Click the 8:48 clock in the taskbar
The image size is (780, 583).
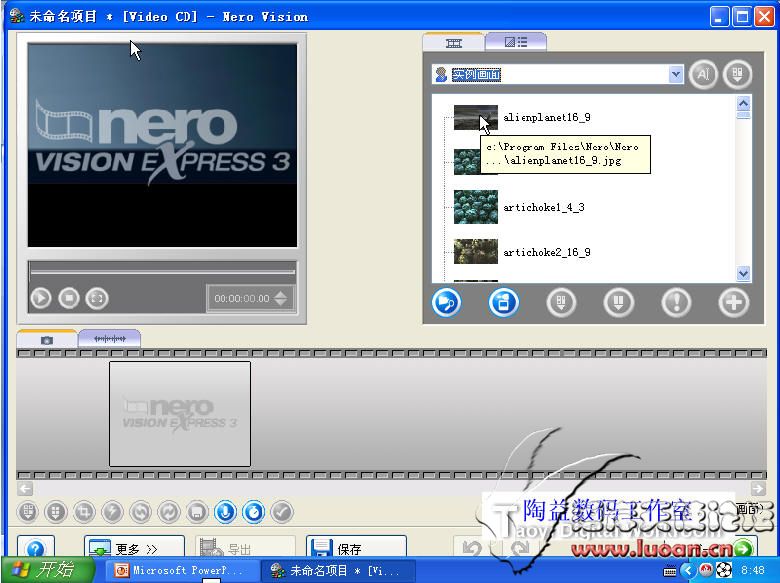pyautogui.click(x=752, y=570)
